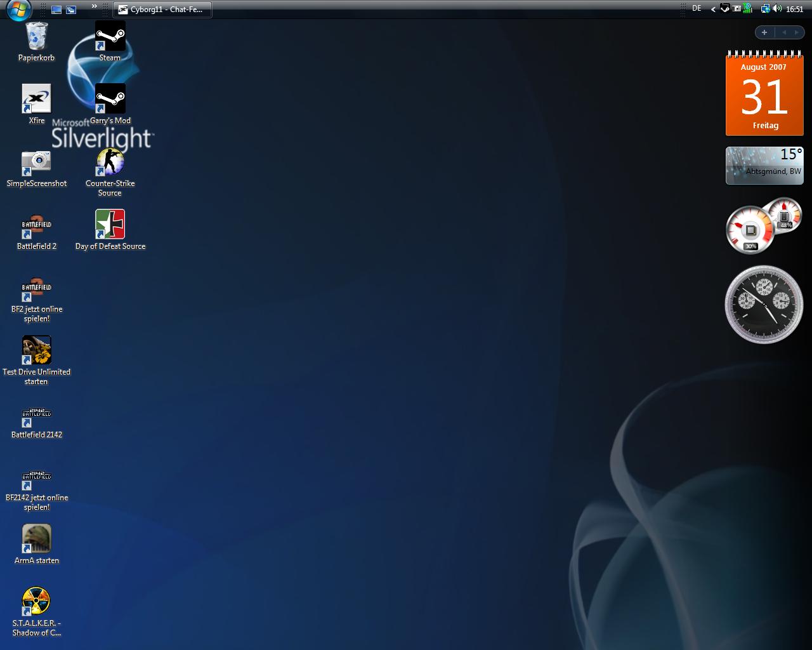812x650 pixels.
Task: Open the calendar gadget showing 31
Action: click(764, 93)
